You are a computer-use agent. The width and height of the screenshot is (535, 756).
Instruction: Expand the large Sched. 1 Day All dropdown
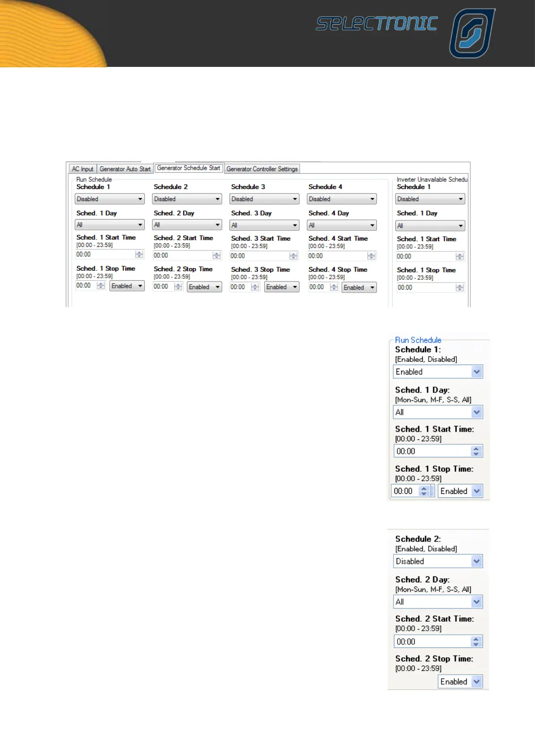coord(438,412)
